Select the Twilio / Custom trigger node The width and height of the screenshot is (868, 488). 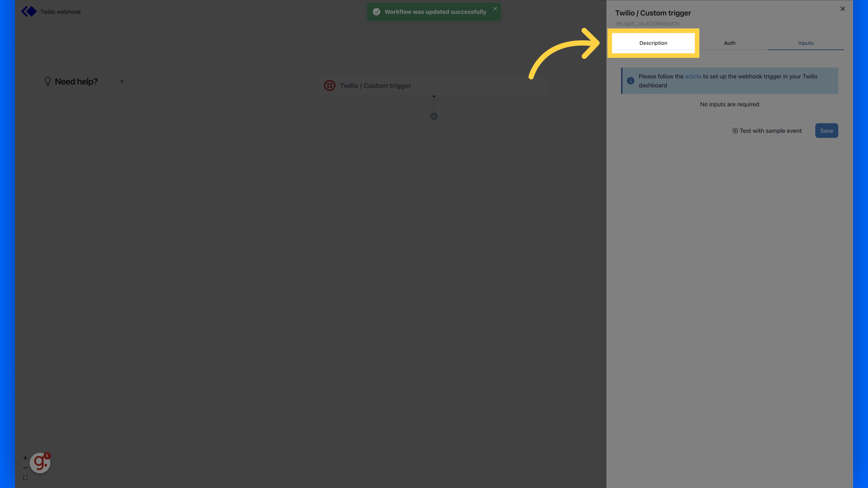coord(434,85)
